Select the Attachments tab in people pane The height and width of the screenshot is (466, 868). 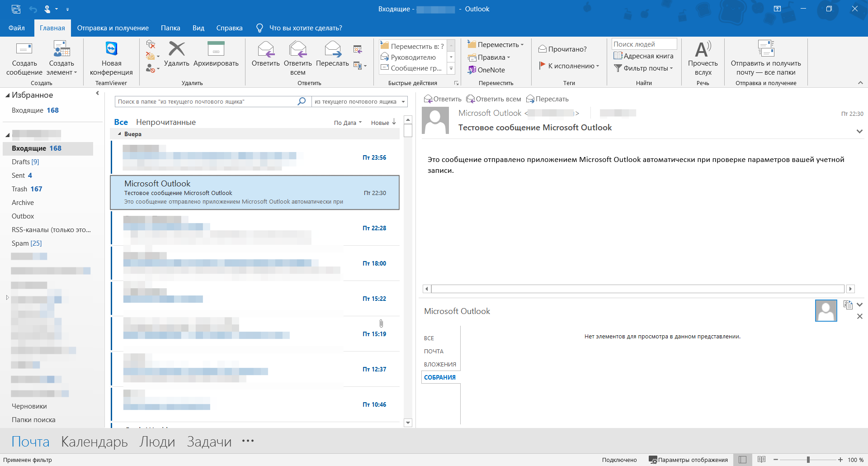(440, 364)
